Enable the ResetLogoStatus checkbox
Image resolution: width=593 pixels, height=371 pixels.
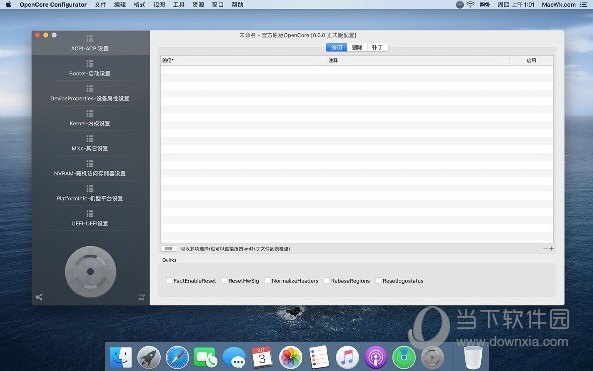(x=378, y=281)
